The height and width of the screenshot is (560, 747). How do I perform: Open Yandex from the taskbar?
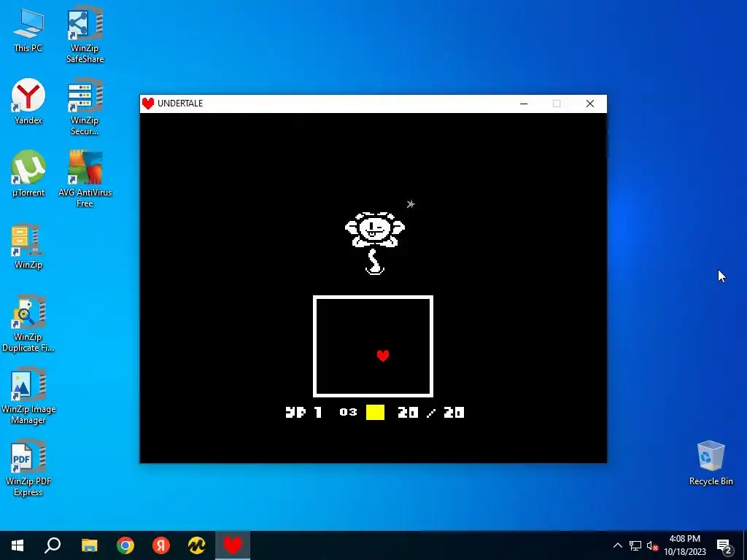(x=161, y=545)
